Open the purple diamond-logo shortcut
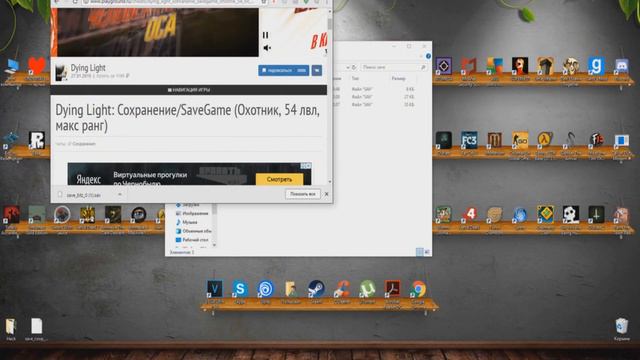 444,65
